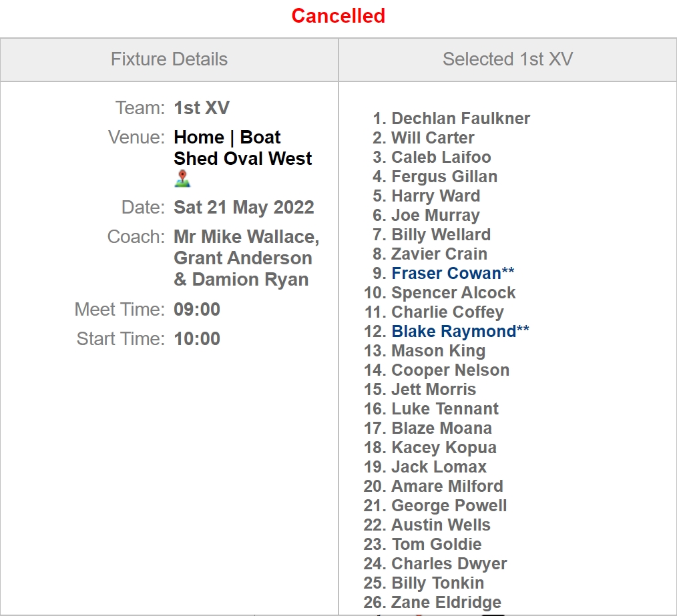Click Spencer Alcock at number 10
The image size is (677, 616).
coord(453,293)
